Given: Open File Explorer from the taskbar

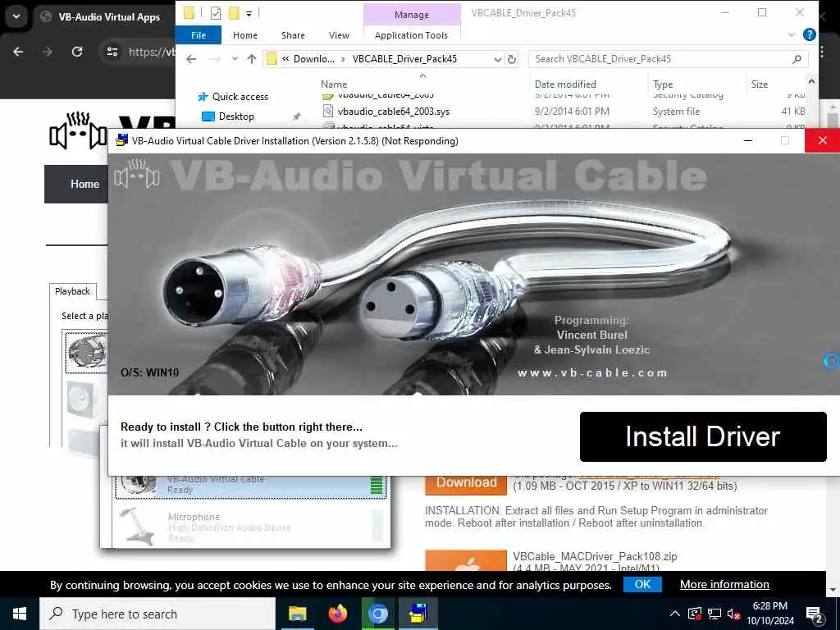Looking at the screenshot, I should pyautogui.click(x=297, y=614).
